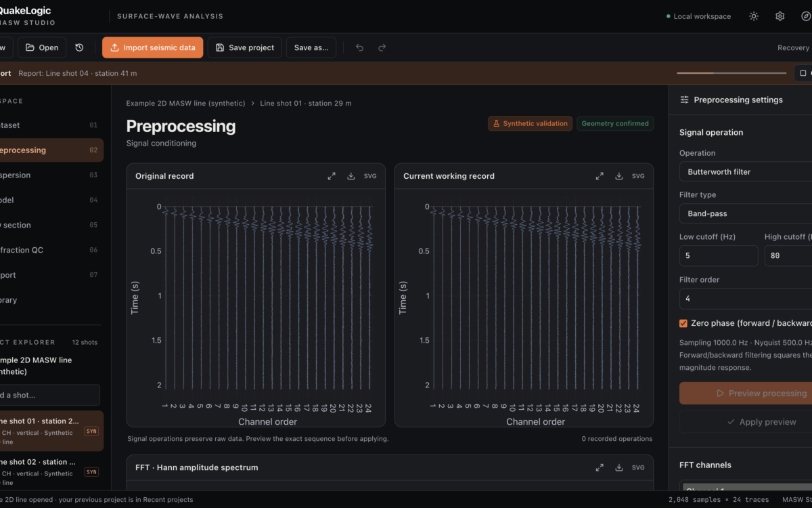Click the report progress bar in the banner
The width and height of the screenshot is (812, 508).
pos(731,73)
